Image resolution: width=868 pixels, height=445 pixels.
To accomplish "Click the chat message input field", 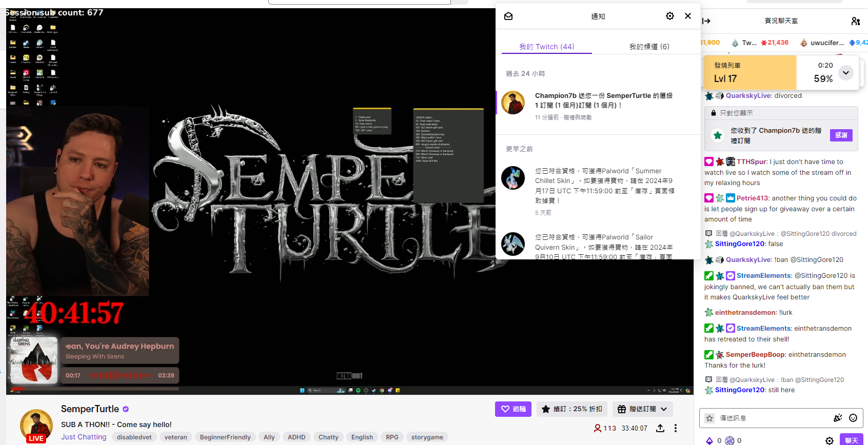I will pos(774,418).
